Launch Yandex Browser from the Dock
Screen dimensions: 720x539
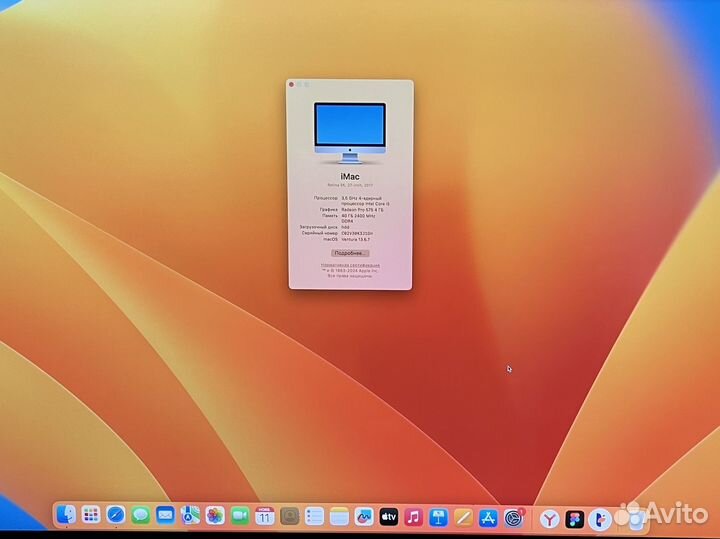549,519
